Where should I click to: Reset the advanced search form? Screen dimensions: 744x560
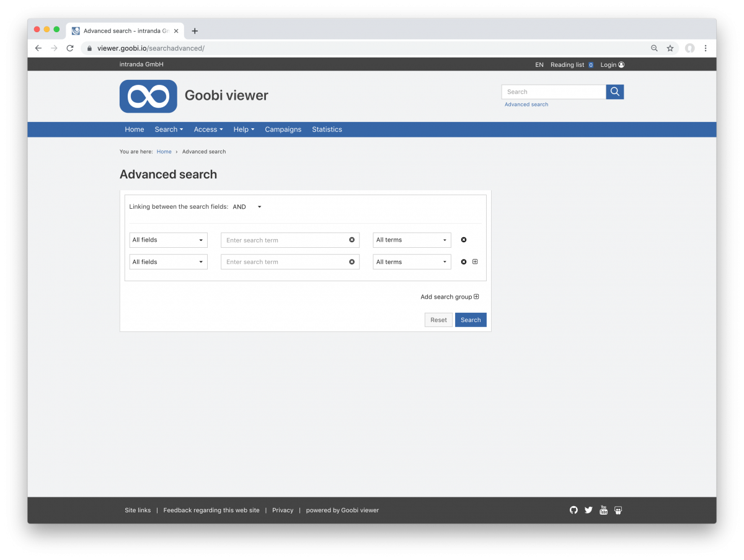click(438, 320)
